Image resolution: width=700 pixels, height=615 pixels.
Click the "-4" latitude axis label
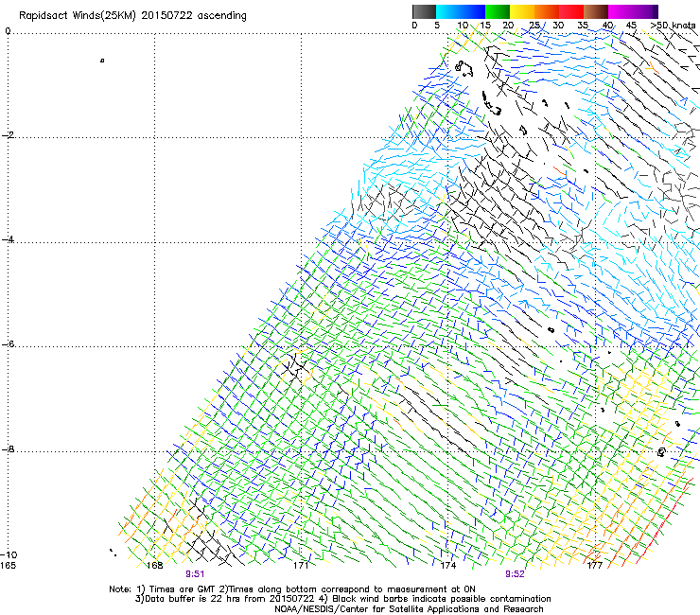[x=8, y=239]
